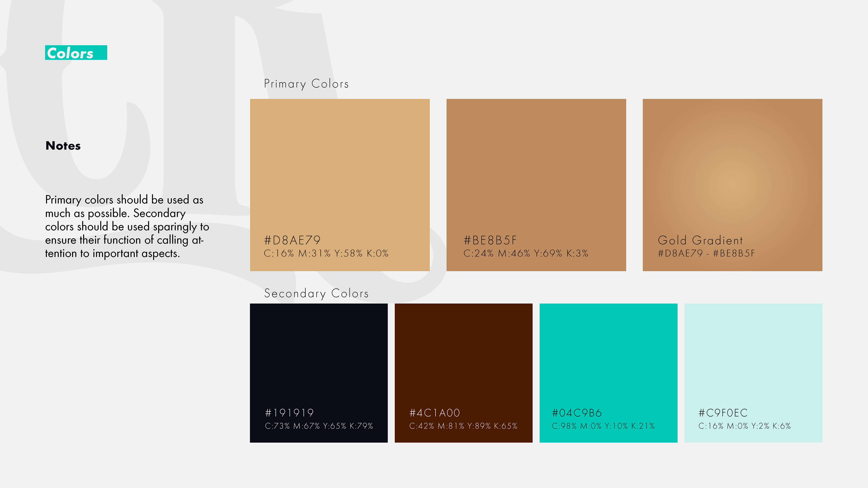Click the #C9F0EC pale aqua swatch
The image size is (868, 488).
pos(753,373)
